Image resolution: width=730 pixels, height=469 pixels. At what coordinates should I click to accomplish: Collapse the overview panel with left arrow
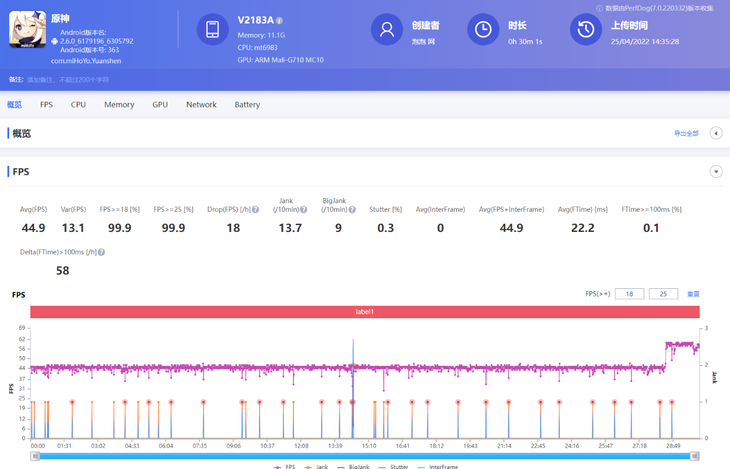716,133
